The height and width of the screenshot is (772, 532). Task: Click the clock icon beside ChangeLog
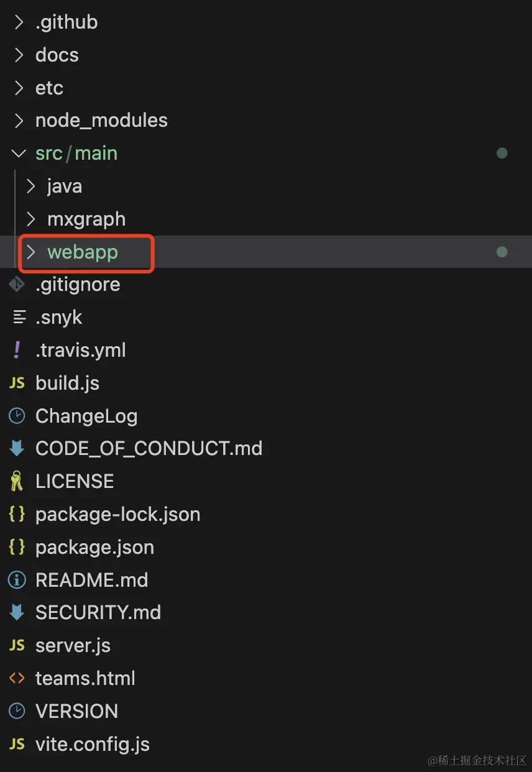[x=17, y=416]
